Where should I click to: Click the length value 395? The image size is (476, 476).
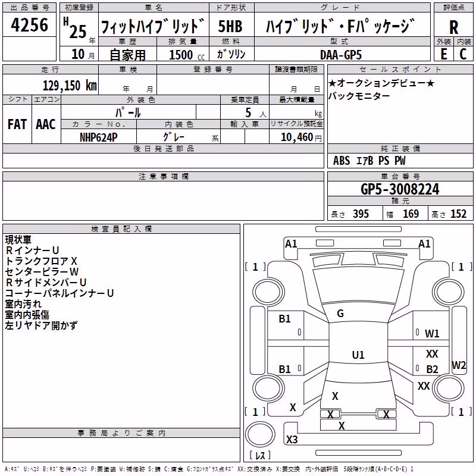point(361,214)
